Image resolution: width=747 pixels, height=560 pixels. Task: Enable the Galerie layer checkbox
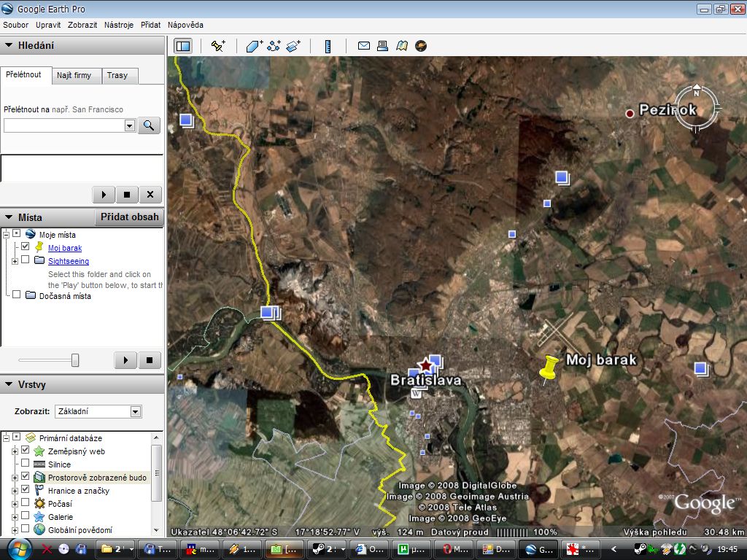tap(26, 516)
